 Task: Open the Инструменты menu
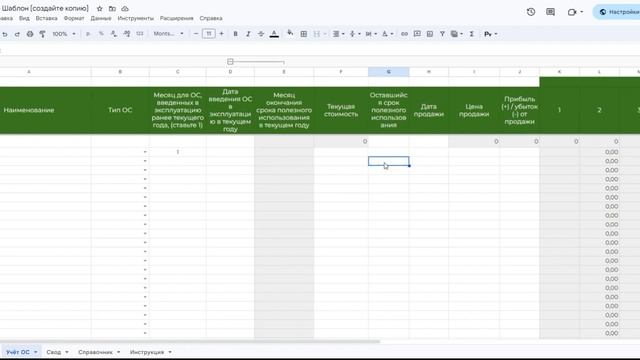click(x=136, y=18)
